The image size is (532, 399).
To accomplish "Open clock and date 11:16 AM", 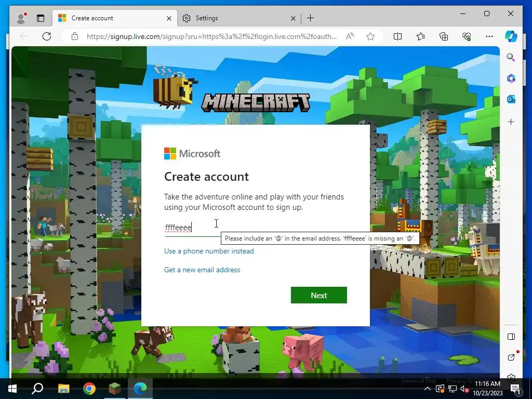I will (487, 389).
